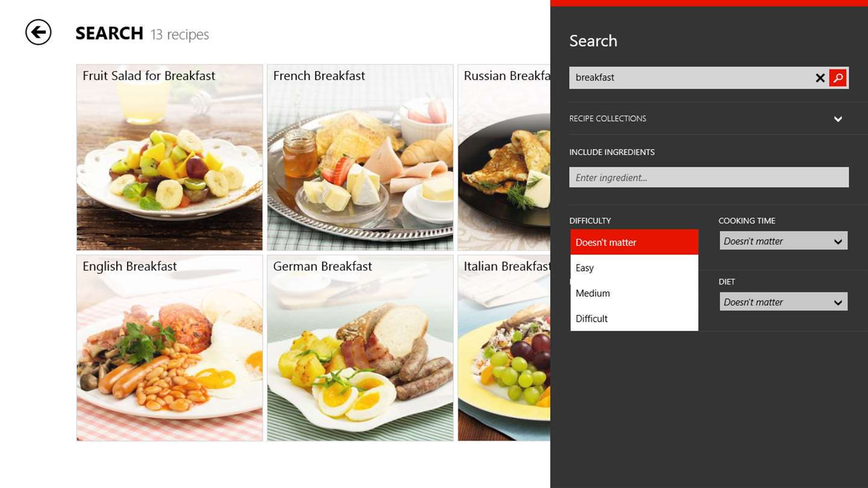The image size is (868, 488).
Task: Focus the breakfast search text box
Action: [691, 78]
